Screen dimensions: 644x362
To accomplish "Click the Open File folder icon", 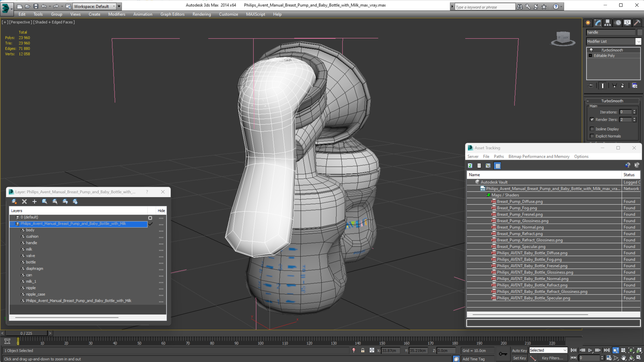I will coord(28,6).
